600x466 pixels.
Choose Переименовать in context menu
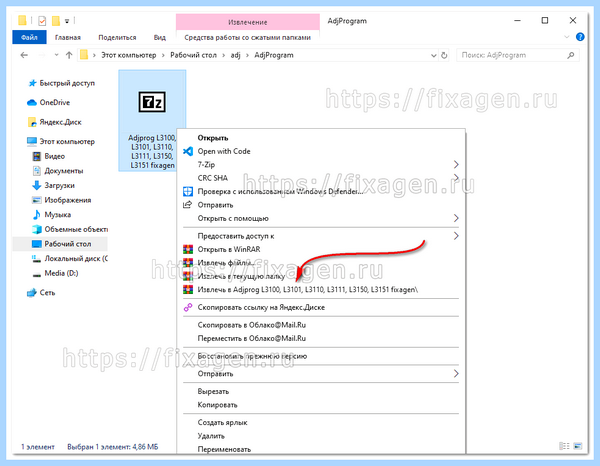(x=321, y=449)
